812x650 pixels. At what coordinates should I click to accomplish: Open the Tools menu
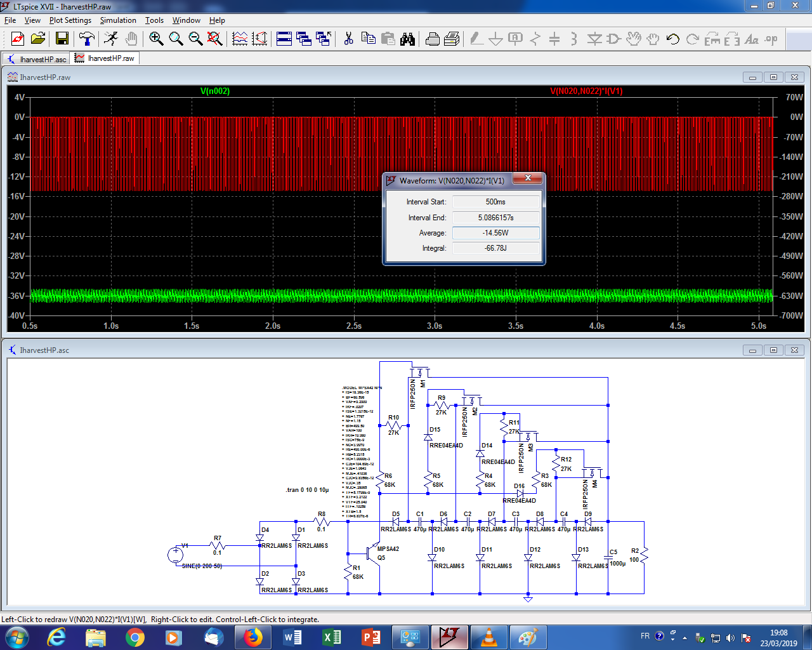click(x=154, y=20)
